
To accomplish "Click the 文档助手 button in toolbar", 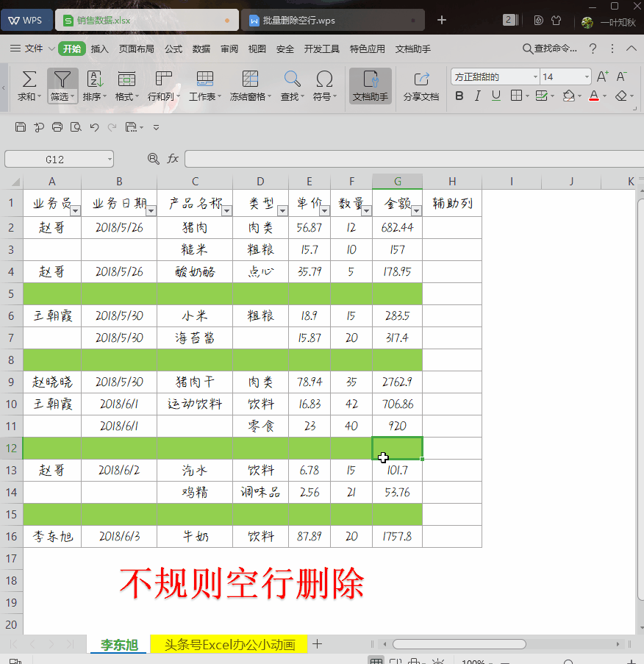I will click(x=370, y=85).
